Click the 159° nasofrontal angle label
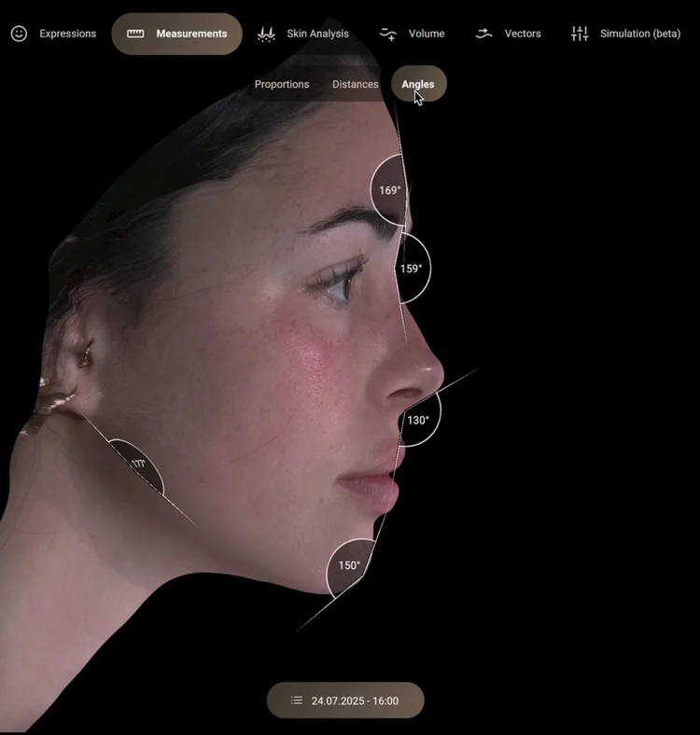Viewport: 700px width, 735px height. 411,269
